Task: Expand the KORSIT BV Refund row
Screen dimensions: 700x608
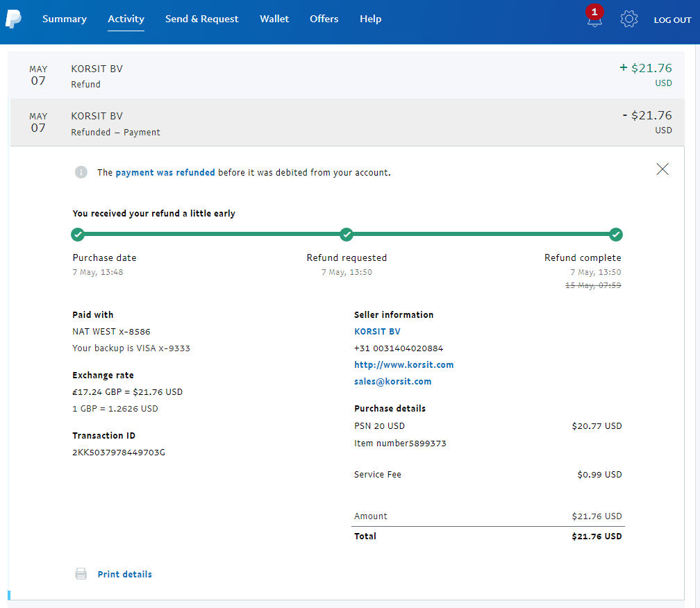Action: [x=347, y=75]
